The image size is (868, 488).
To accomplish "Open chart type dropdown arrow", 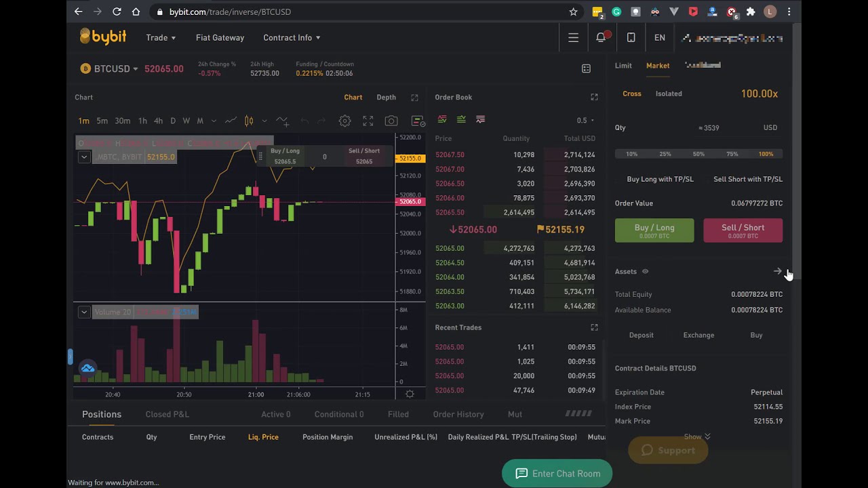I will (x=264, y=121).
